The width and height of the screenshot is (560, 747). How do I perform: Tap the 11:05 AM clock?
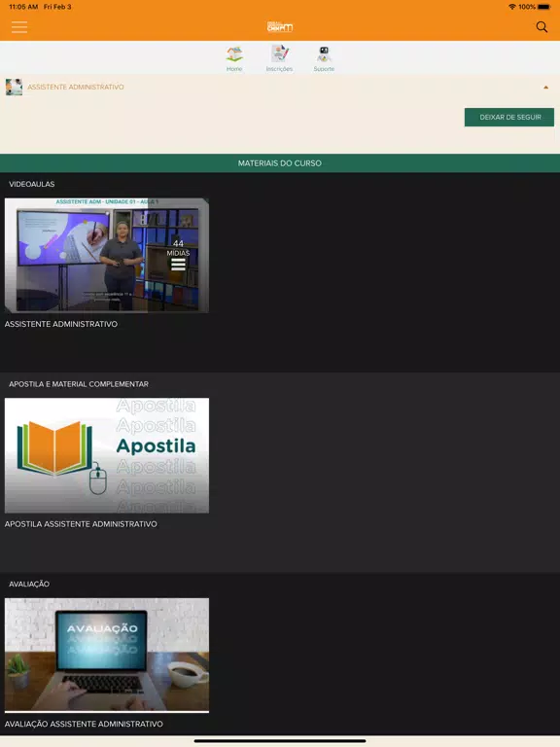(23, 7)
